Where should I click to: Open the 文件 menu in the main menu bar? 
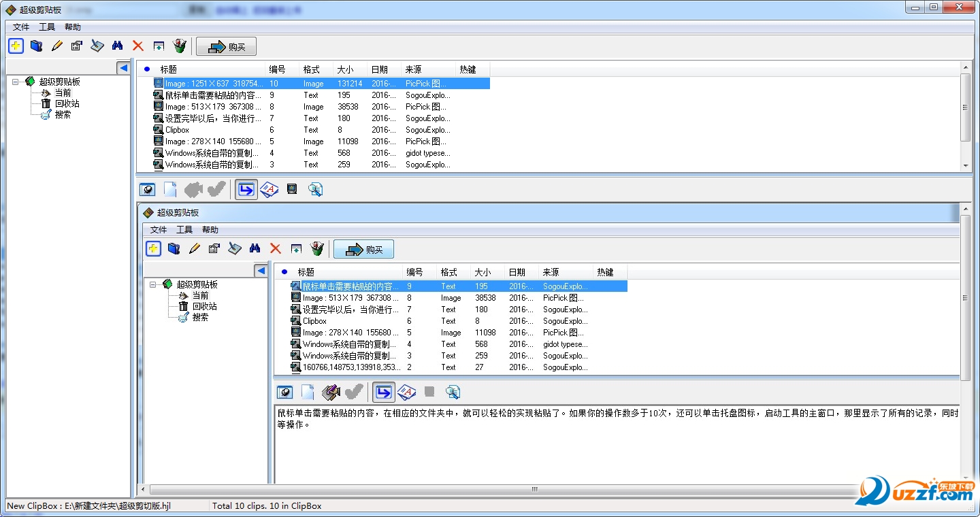pyautogui.click(x=21, y=27)
